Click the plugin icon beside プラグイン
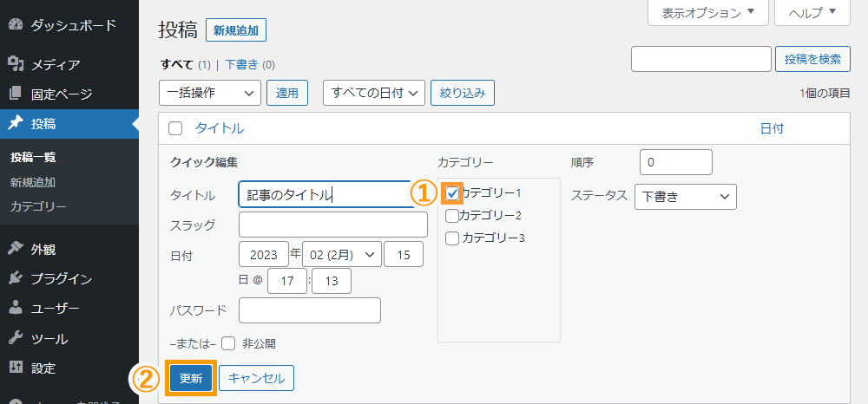This screenshot has height=404, width=868. pos(16,278)
